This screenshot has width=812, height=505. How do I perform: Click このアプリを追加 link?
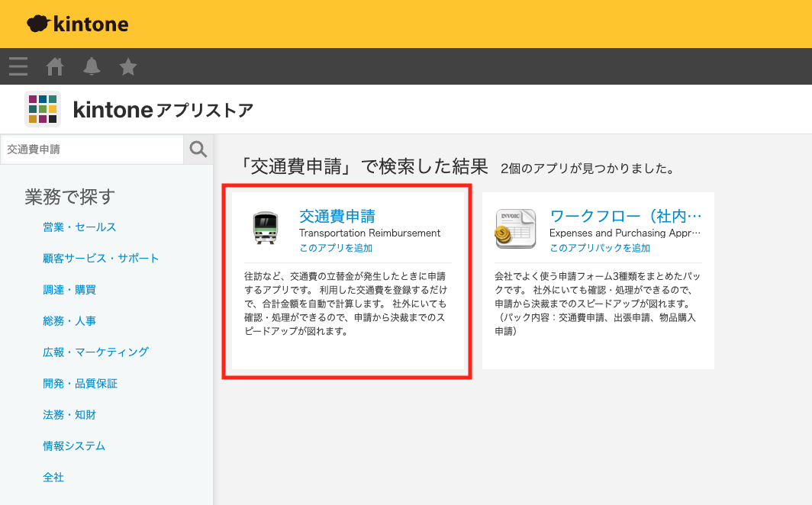[336, 248]
